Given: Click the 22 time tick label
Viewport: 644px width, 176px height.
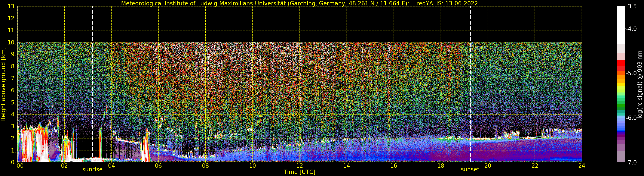Looking at the screenshot, I should click(x=535, y=166).
